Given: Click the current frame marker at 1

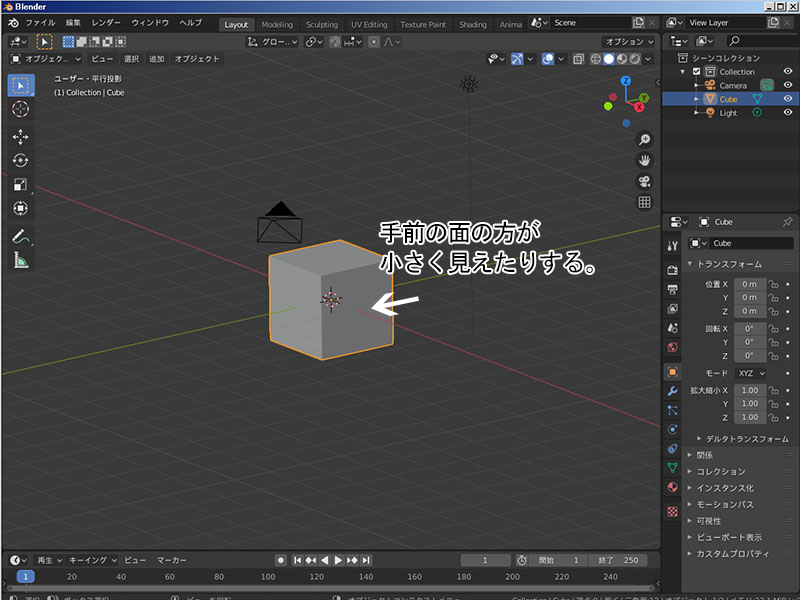Looking at the screenshot, I should pyautogui.click(x=26, y=577).
